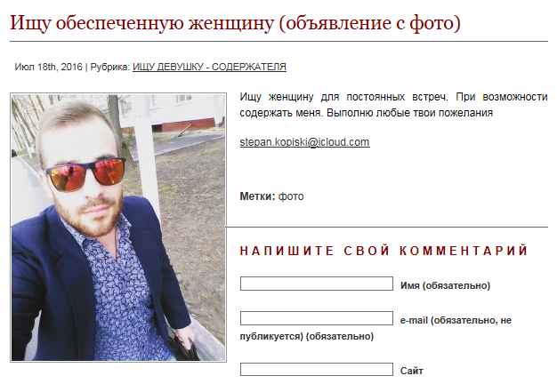The width and height of the screenshot is (557, 392).
Task: Click the page title Ищу обеспеченную женщину
Action: point(235,23)
